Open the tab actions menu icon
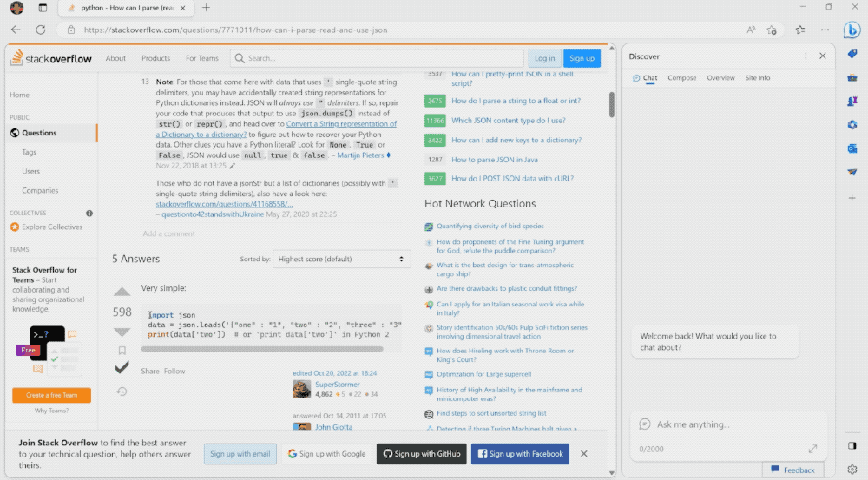This screenshot has height=480, width=868. tap(43, 8)
